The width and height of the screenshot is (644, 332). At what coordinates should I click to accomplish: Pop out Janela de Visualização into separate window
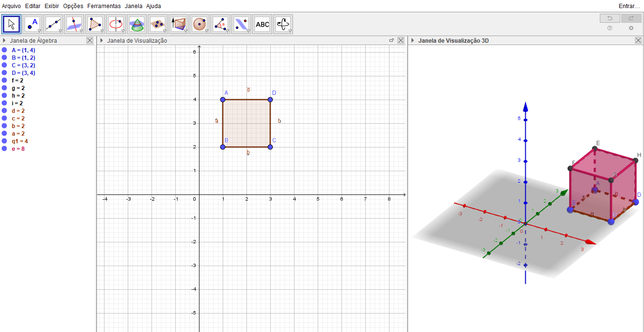coord(392,41)
